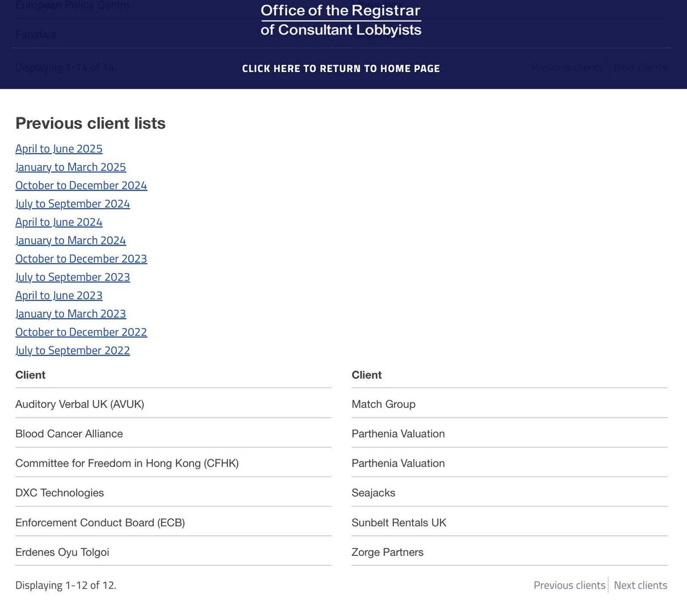
Task: Select the Sunbelt Rentals UK row
Action: (510, 523)
